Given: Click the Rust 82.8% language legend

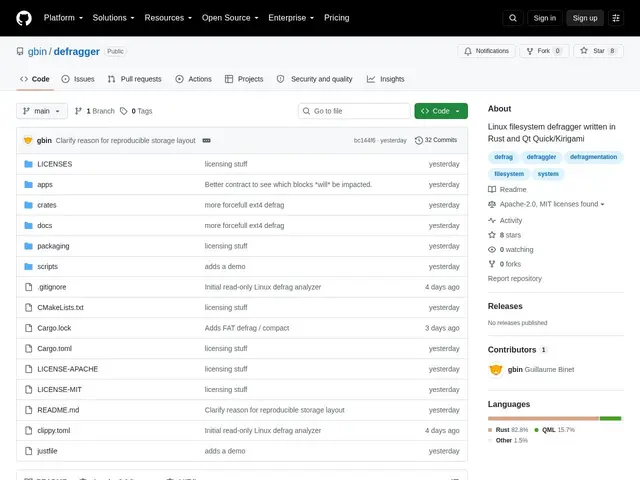Looking at the screenshot, I should [508, 430].
